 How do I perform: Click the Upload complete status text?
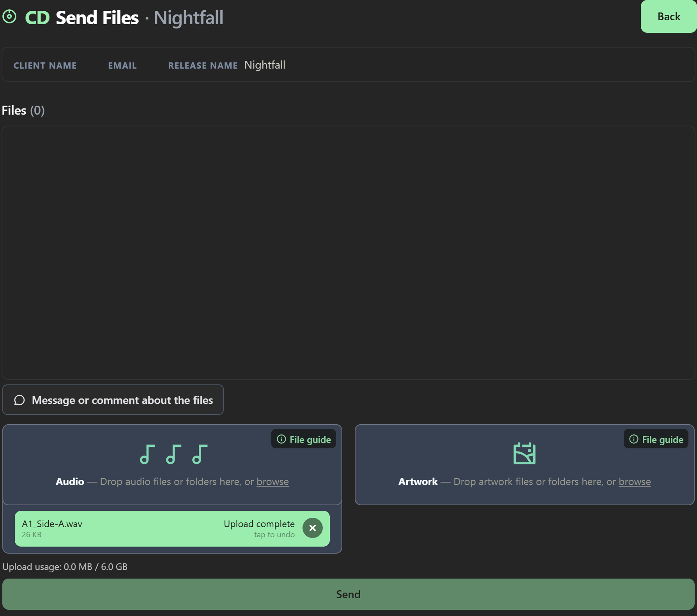[259, 524]
